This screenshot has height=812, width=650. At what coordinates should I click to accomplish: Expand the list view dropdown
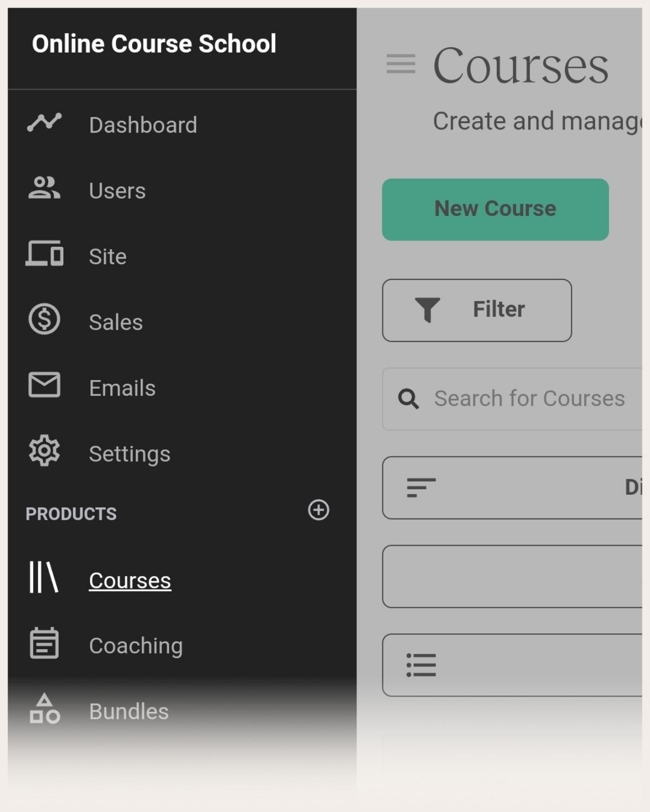(512, 665)
